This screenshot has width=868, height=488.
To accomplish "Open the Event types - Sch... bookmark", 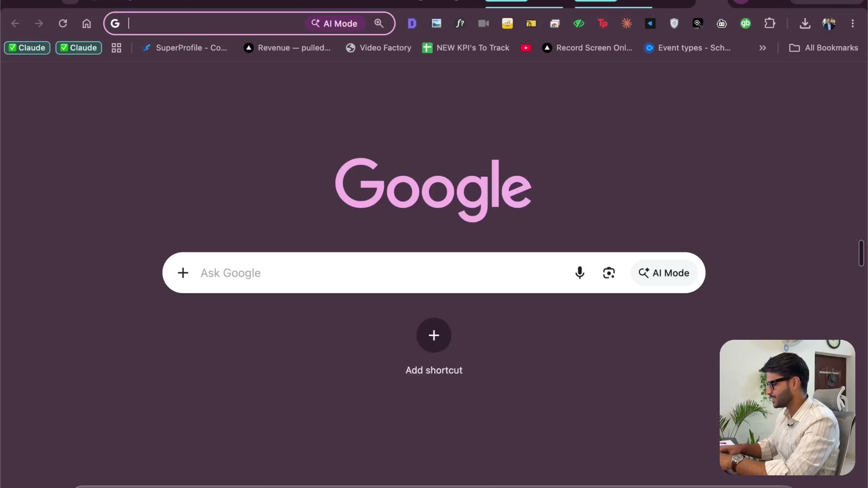I will tap(687, 48).
